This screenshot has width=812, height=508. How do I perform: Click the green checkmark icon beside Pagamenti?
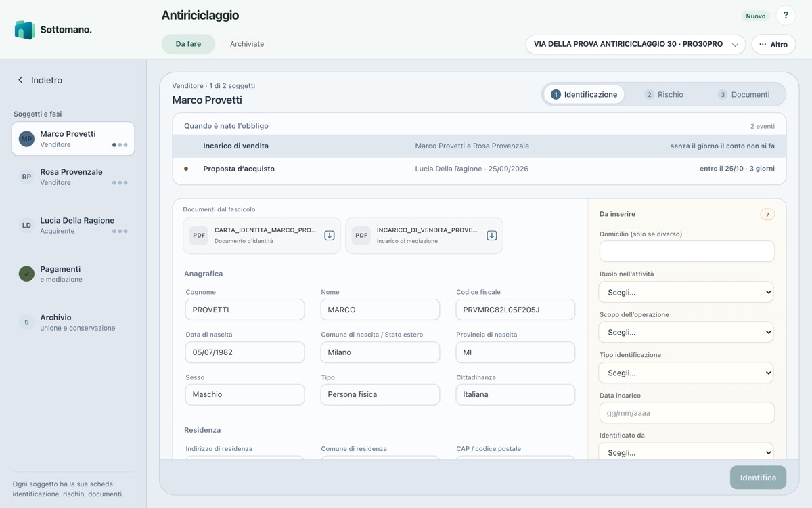26,274
